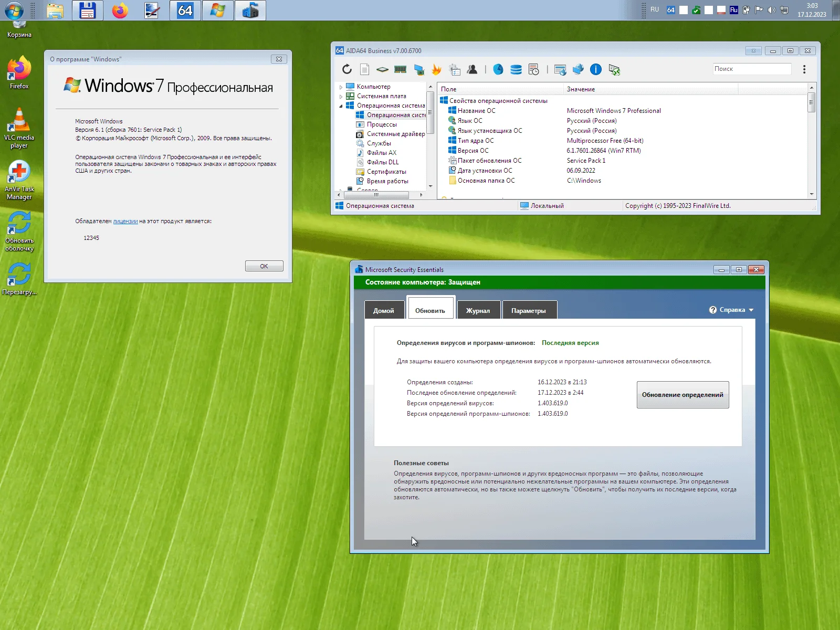Collapse the Операционная система tree node
This screenshot has height=630, width=840.
pos(341,106)
